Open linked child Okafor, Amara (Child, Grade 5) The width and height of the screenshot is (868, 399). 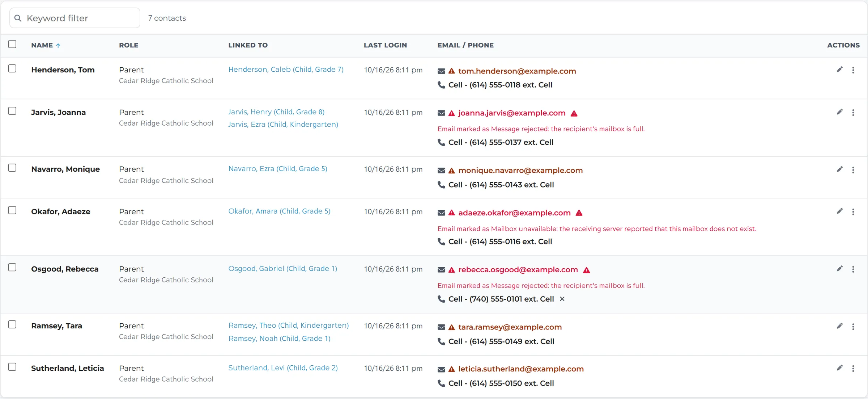279,211
